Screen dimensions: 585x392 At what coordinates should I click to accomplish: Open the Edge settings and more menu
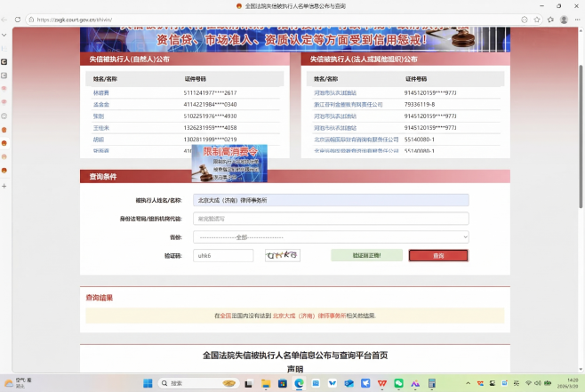click(x=578, y=20)
